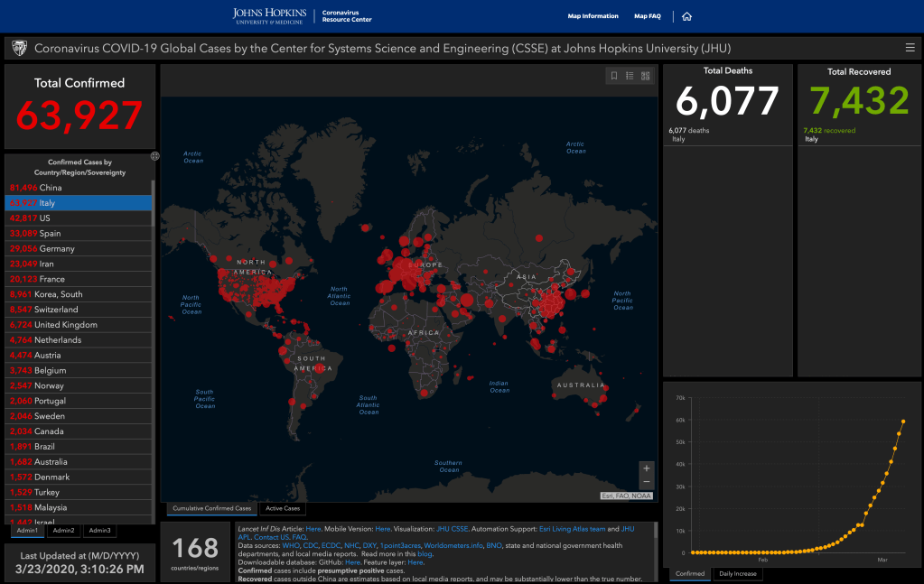Viewport: 924px width, 584px height.
Task: Show the map legend list icon
Action: [x=630, y=76]
